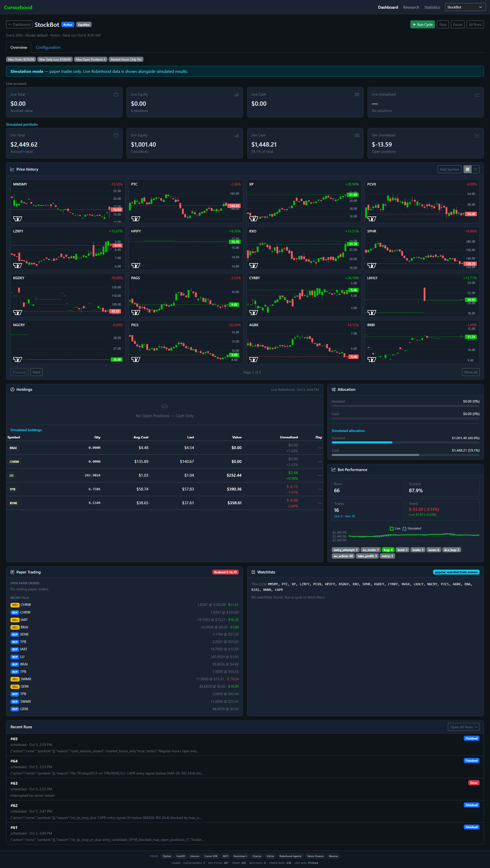Switch to grid view in Price history

tap(467, 170)
